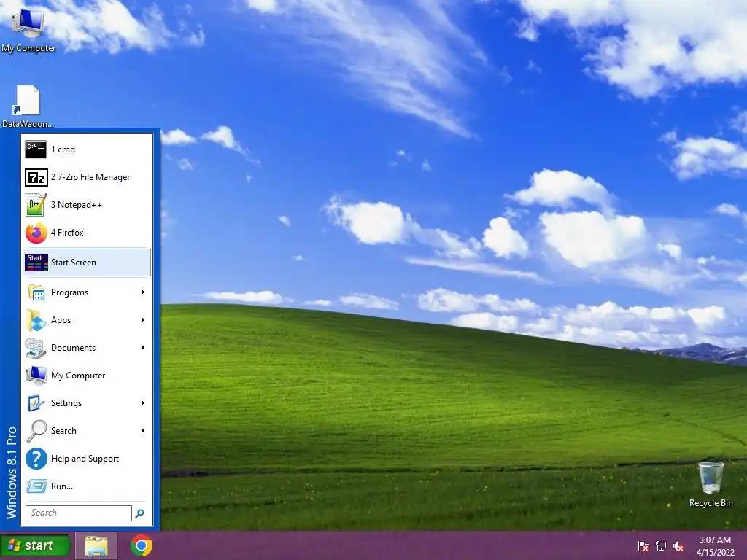Click the muted volume tray icon

click(x=678, y=546)
